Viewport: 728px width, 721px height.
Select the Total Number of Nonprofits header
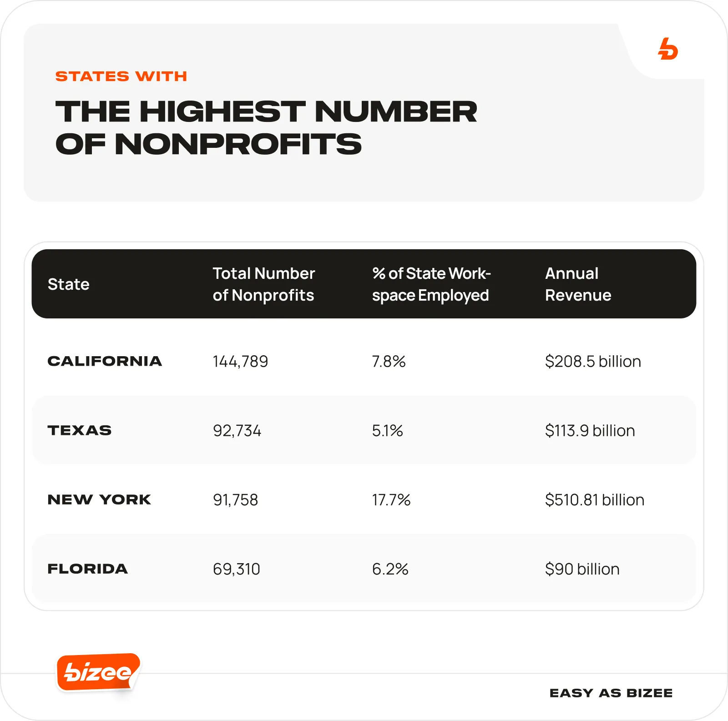263,284
